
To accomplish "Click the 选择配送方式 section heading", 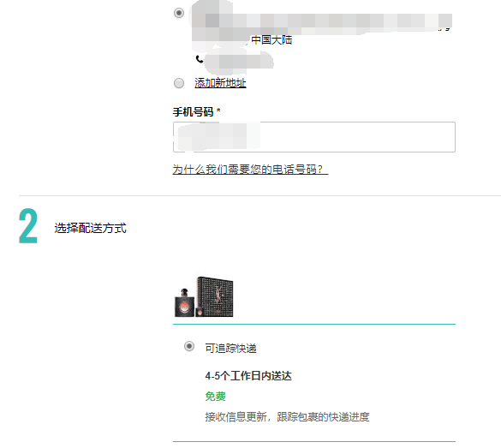I will pyautogui.click(x=90, y=228).
